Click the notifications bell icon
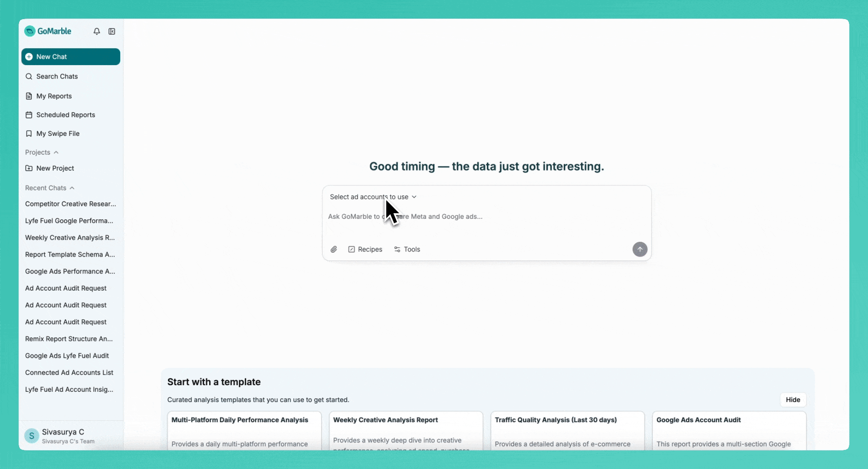Screen dimensions: 868x469 pos(97,31)
